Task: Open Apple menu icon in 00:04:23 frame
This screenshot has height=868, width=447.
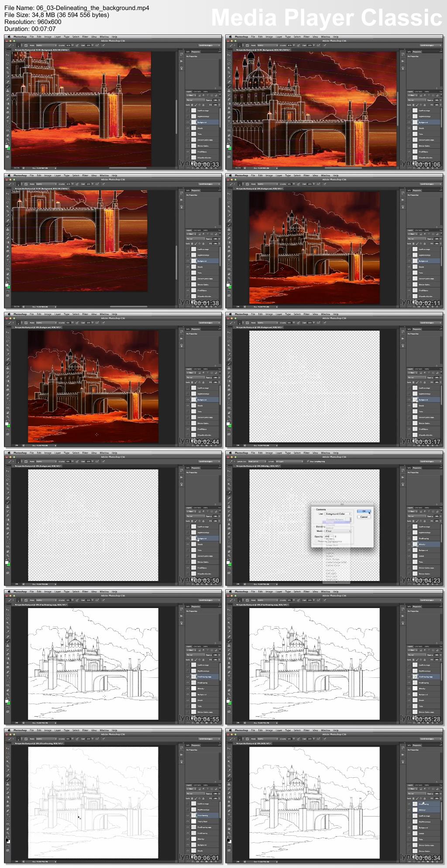Action: [230, 453]
